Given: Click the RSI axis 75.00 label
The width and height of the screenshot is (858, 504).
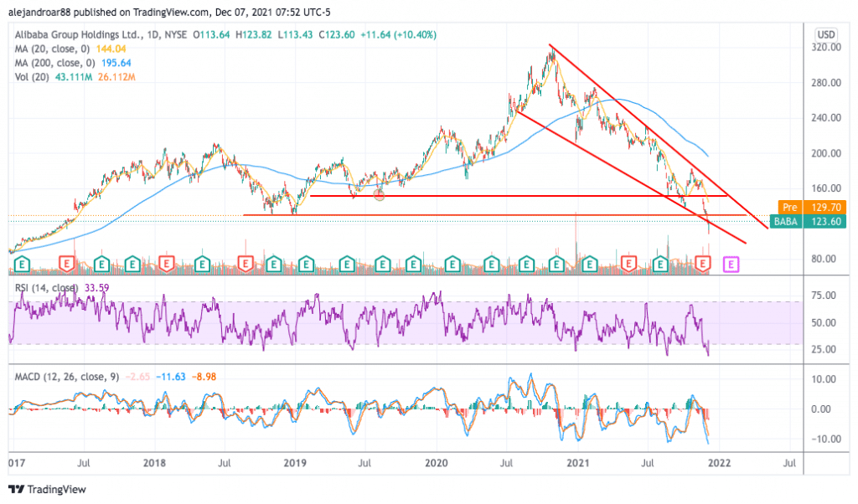Looking at the screenshot, I should pyautogui.click(x=824, y=296).
